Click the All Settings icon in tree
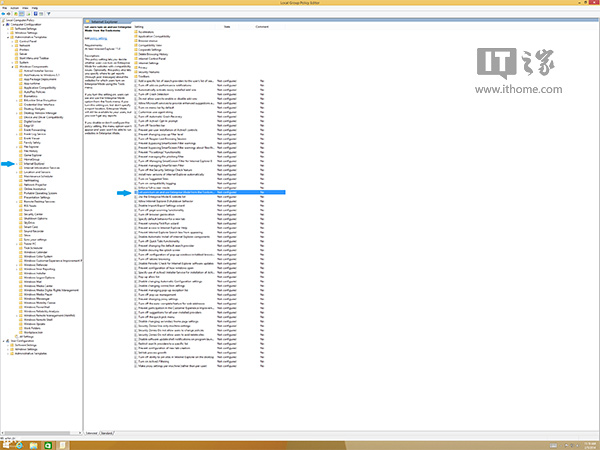This screenshot has height=450, width=600. coord(17,336)
